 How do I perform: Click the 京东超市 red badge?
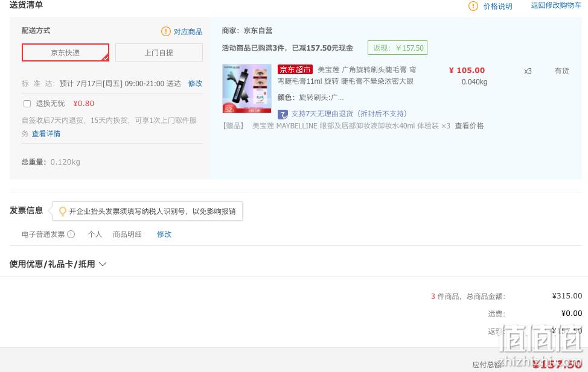[x=295, y=70]
